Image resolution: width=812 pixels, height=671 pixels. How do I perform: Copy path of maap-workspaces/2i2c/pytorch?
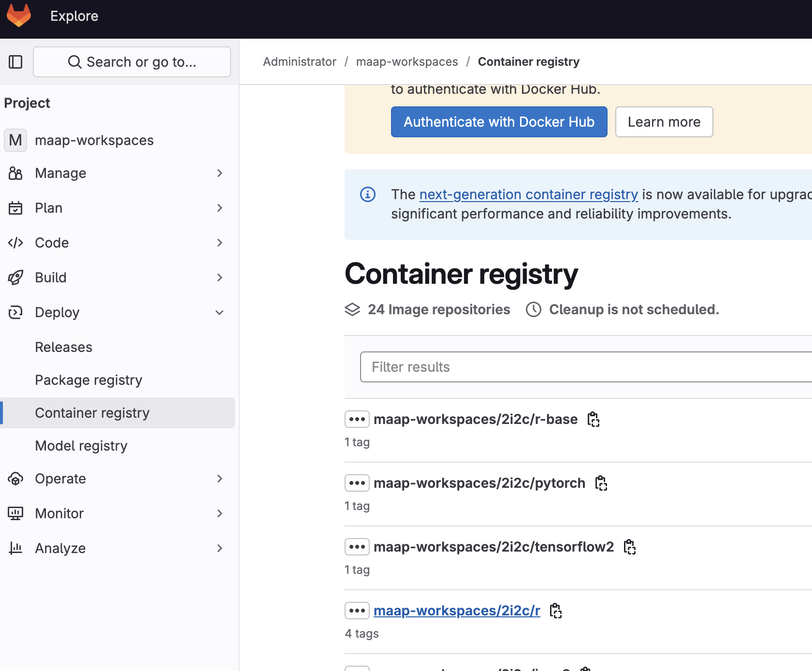601,483
